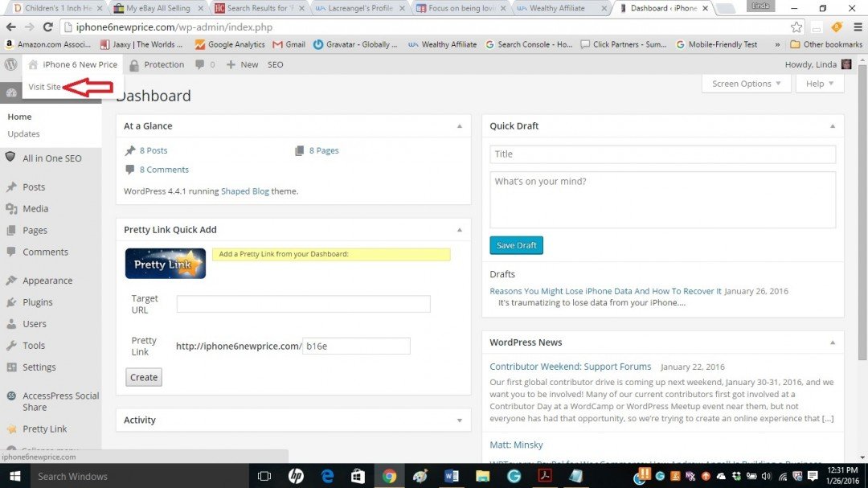The width and height of the screenshot is (868, 488).
Task: Go back in browser history
Action: [11, 27]
